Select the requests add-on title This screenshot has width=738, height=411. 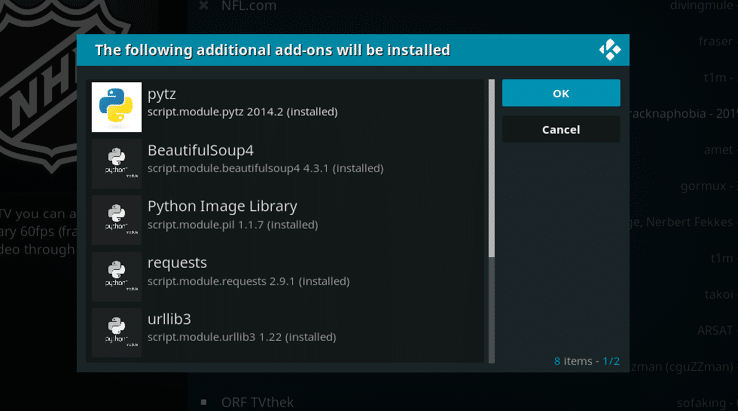pyautogui.click(x=177, y=263)
